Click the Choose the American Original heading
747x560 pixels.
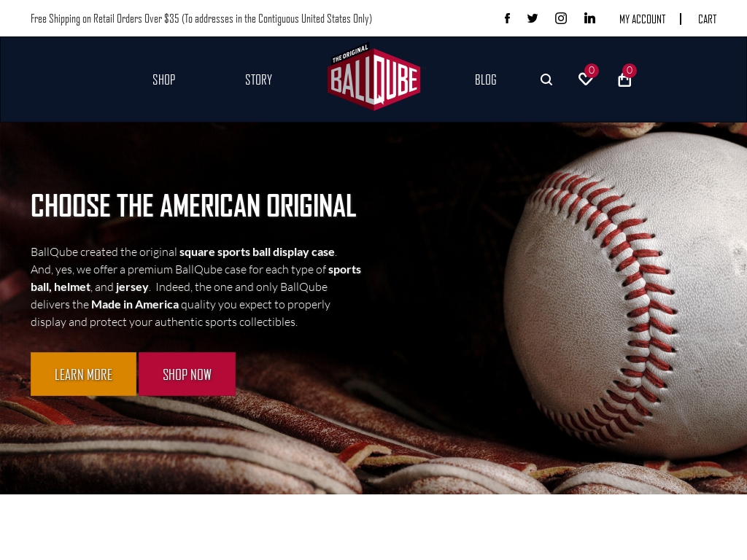pos(193,206)
